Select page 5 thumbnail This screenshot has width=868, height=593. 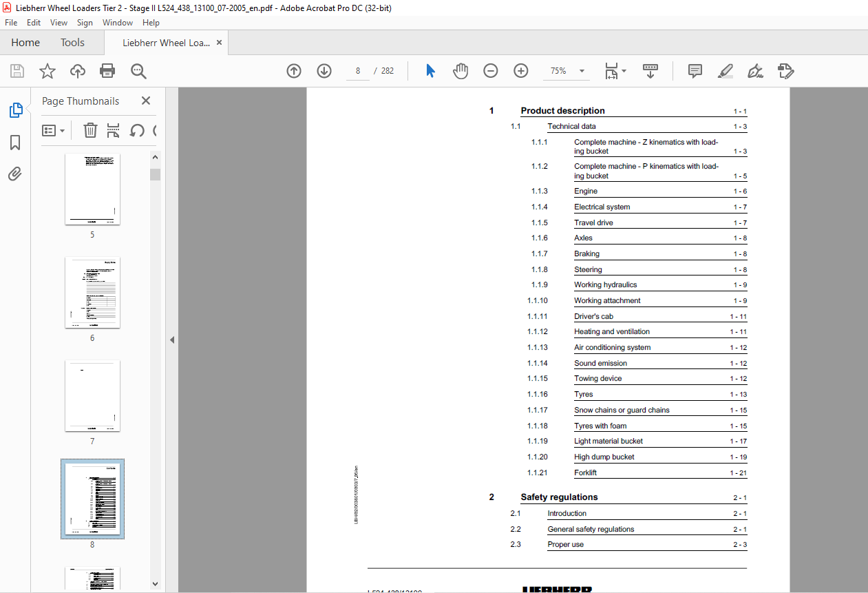click(92, 189)
